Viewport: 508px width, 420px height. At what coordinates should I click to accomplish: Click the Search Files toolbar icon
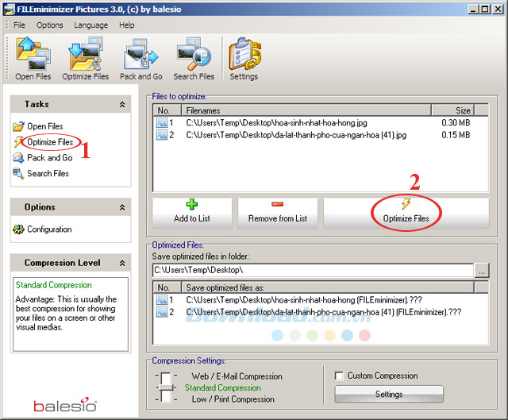point(194,58)
